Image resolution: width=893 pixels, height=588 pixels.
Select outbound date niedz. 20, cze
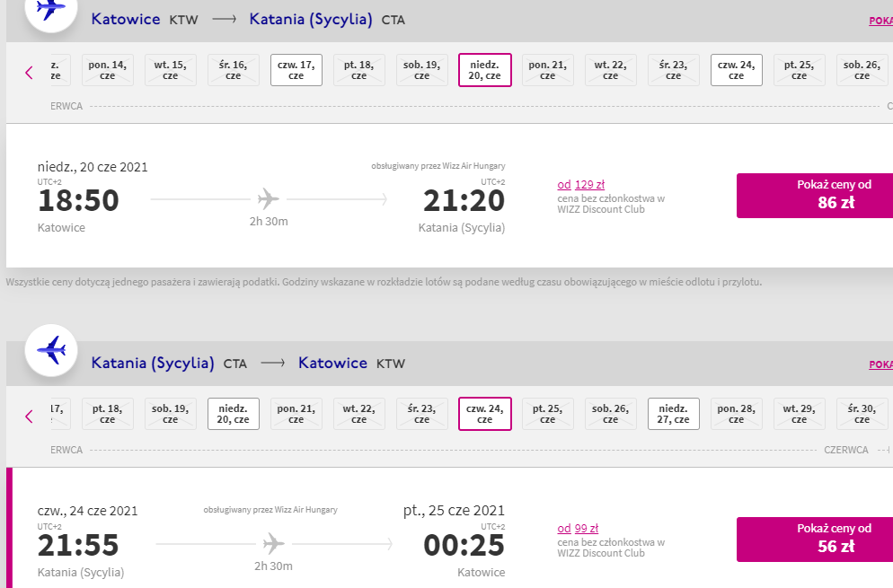[484, 70]
